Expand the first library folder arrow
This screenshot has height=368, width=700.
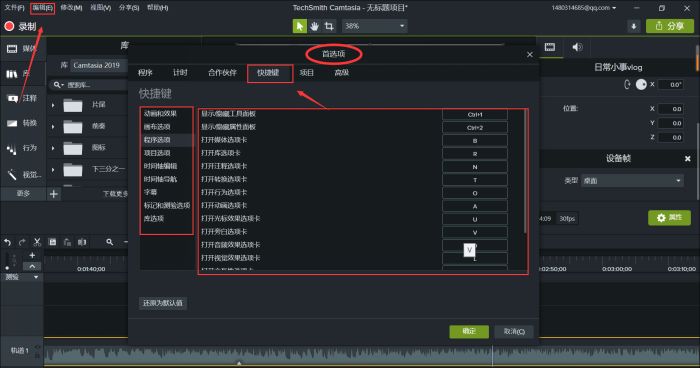point(53,105)
